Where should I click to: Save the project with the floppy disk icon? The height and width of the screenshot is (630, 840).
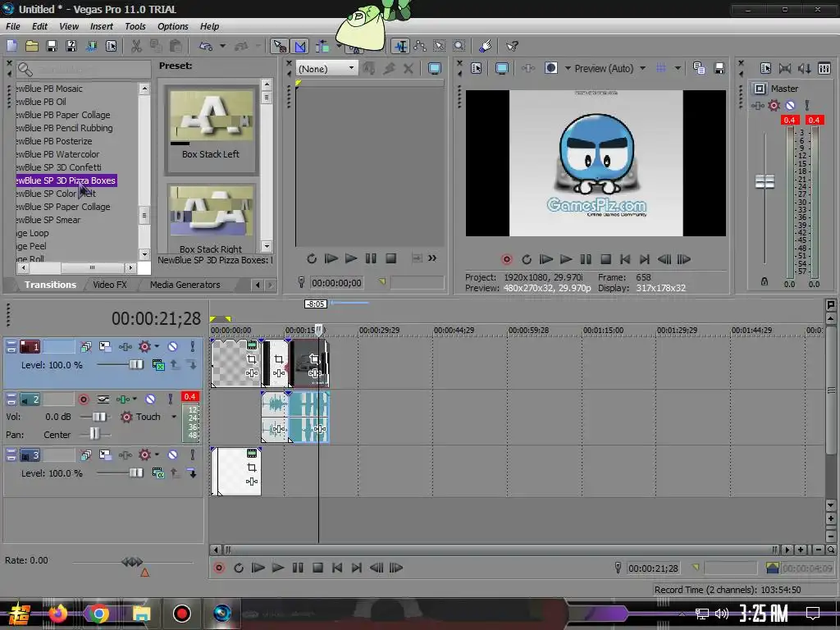pos(52,46)
